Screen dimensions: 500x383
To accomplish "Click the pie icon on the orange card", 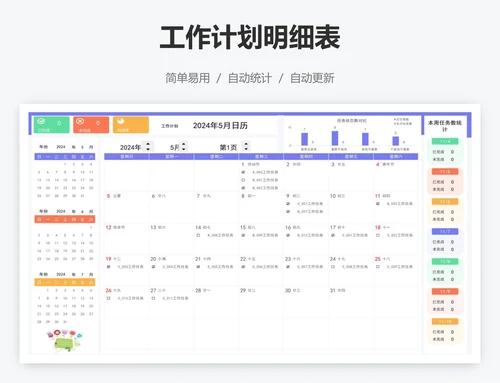I will [x=121, y=121].
